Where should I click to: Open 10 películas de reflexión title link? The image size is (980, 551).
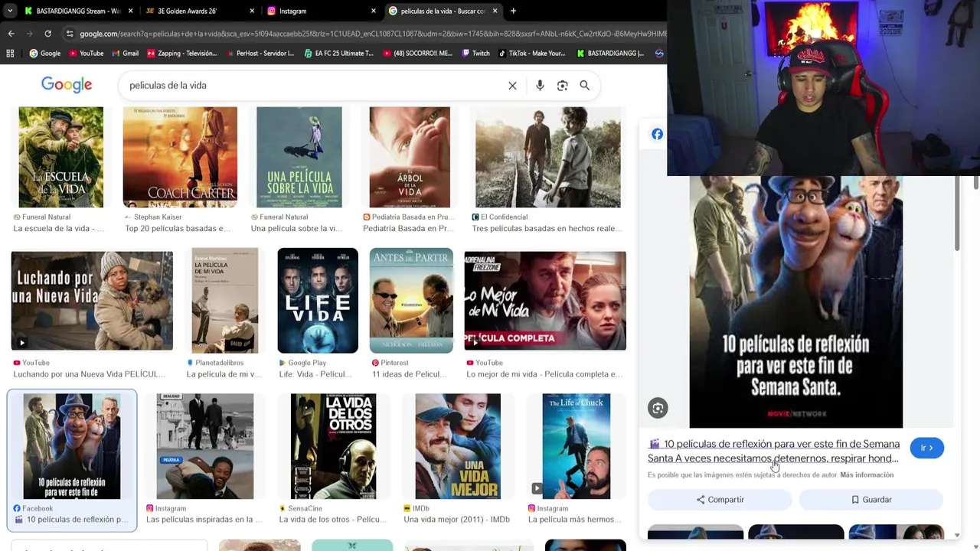coord(773,451)
